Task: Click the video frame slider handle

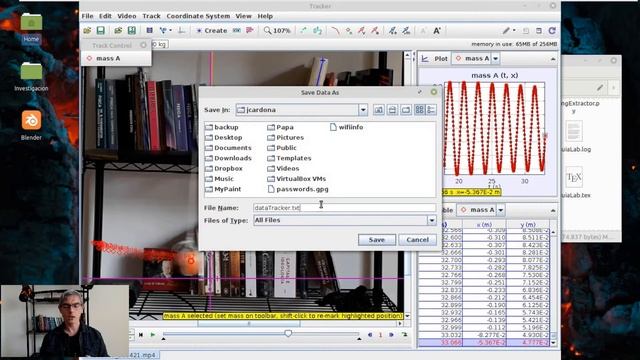Action: click(288, 333)
